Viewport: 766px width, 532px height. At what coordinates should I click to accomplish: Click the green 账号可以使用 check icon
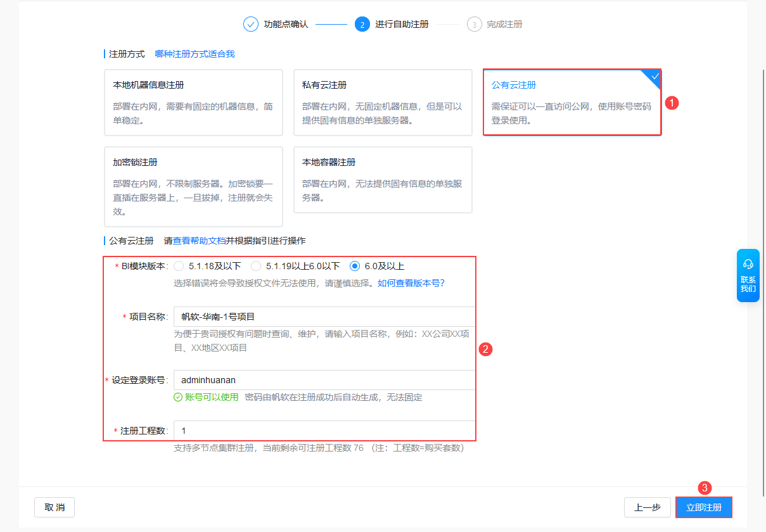click(178, 397)
